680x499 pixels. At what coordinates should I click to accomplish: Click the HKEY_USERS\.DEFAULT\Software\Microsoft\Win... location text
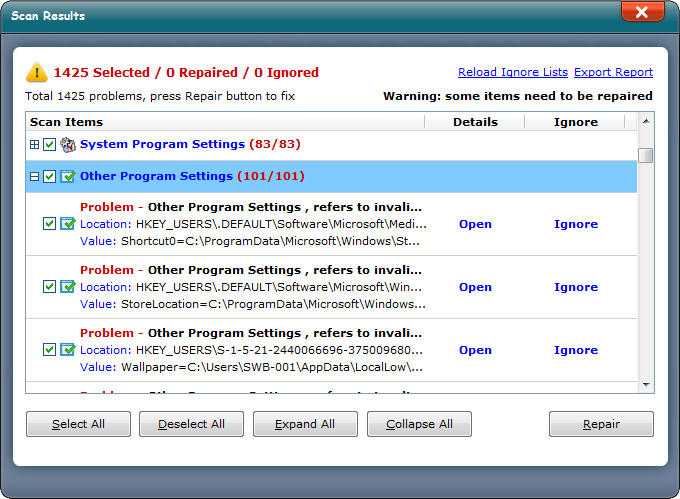coord(279,287)
